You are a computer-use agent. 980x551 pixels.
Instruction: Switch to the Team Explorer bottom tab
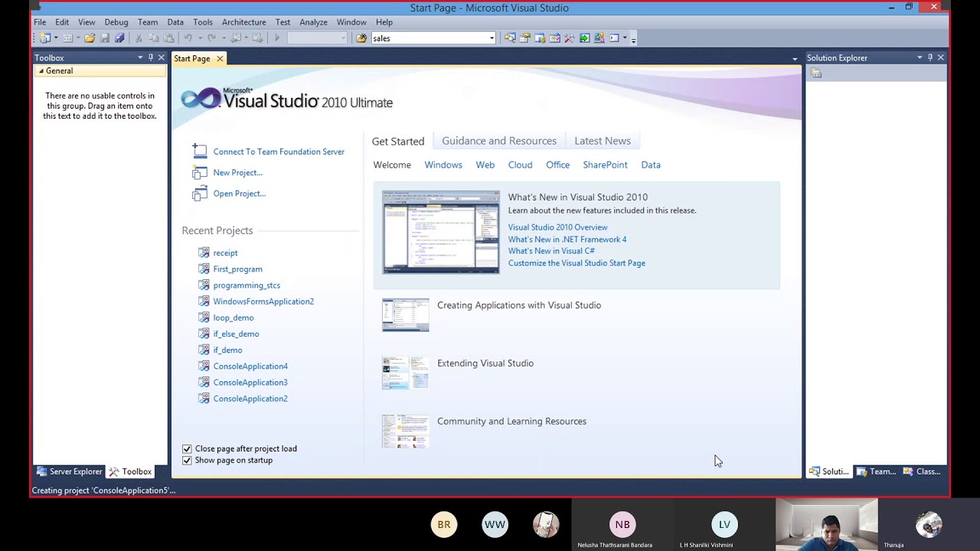click(877, 471)
